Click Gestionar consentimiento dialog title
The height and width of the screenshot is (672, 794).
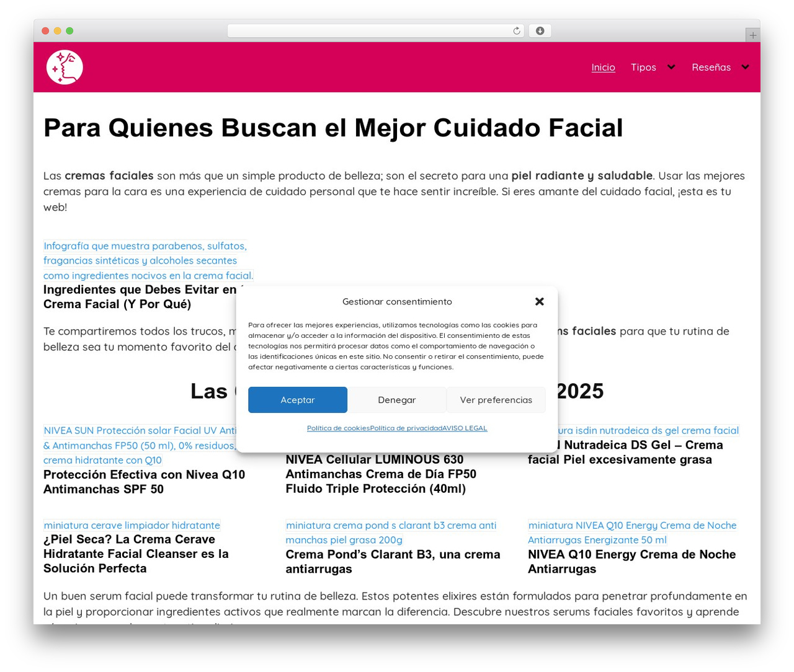[397, 301]
